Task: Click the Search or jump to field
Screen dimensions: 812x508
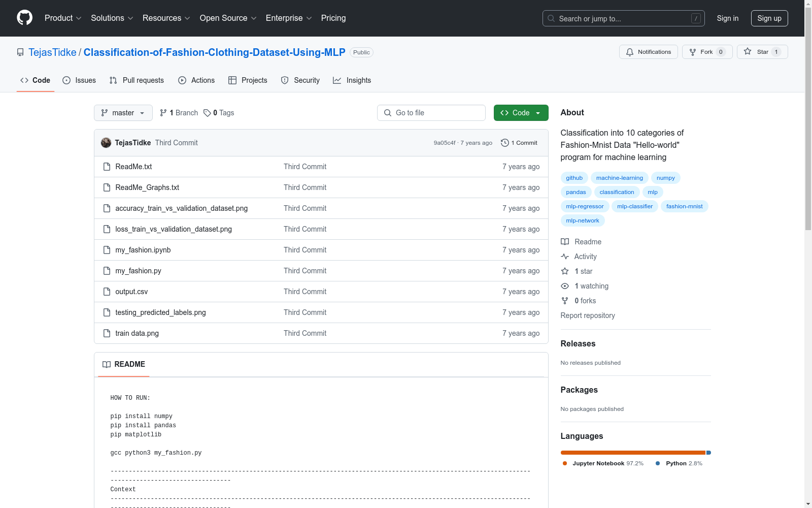Action: [624, 18]
